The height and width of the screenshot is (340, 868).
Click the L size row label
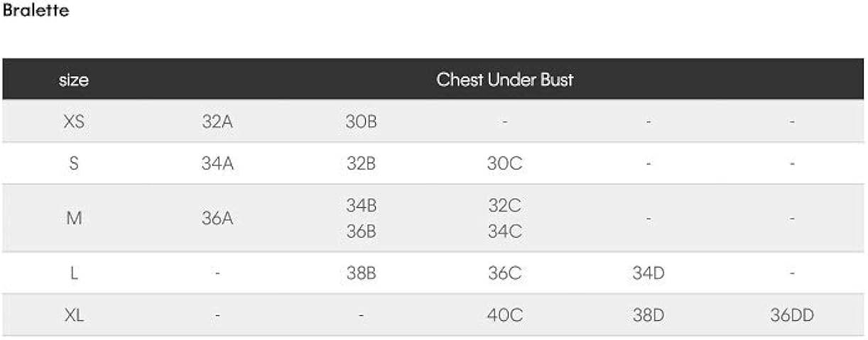[74, 273]
